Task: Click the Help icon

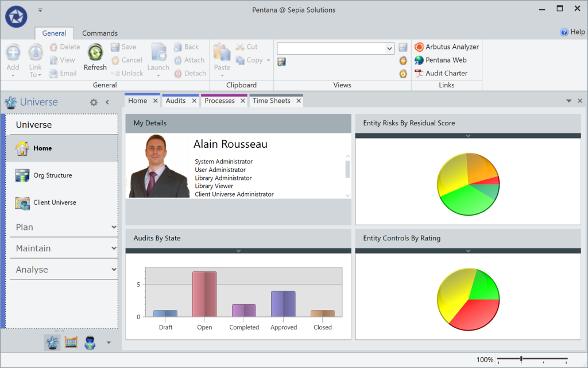Action: 564,32
